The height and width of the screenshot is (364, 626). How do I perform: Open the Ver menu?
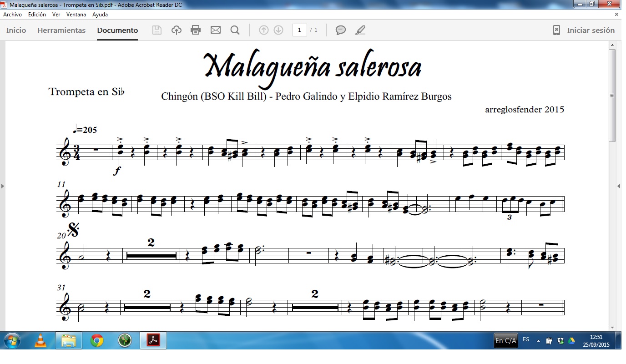56,15
